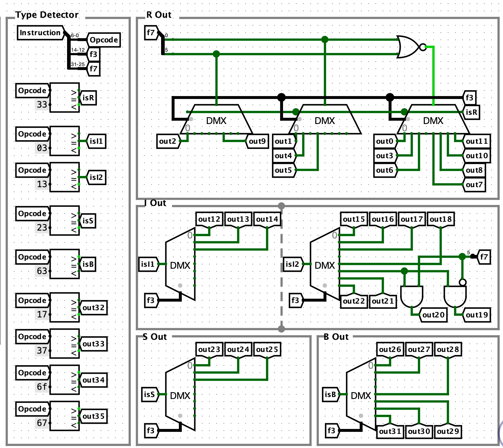
Task: Select the f3 tunnel in R Out
Action: 470,98
